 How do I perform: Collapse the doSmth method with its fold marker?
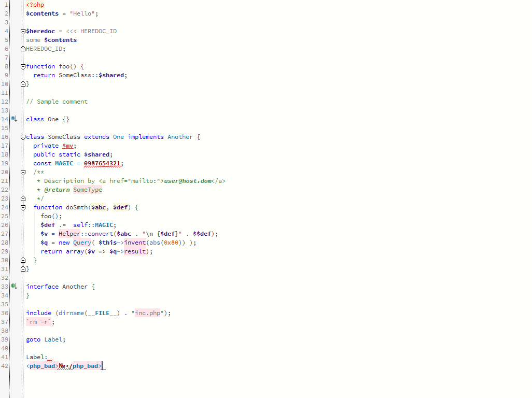point(22,207)
